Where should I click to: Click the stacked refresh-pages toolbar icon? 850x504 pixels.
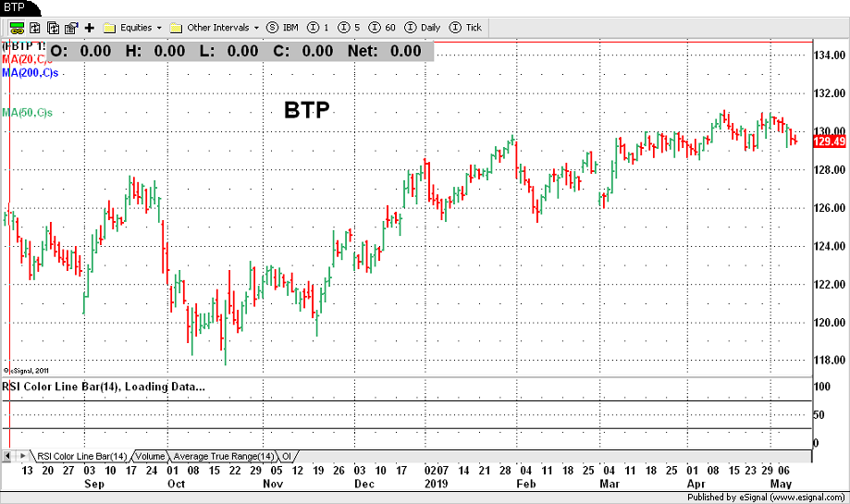point(53,28)
